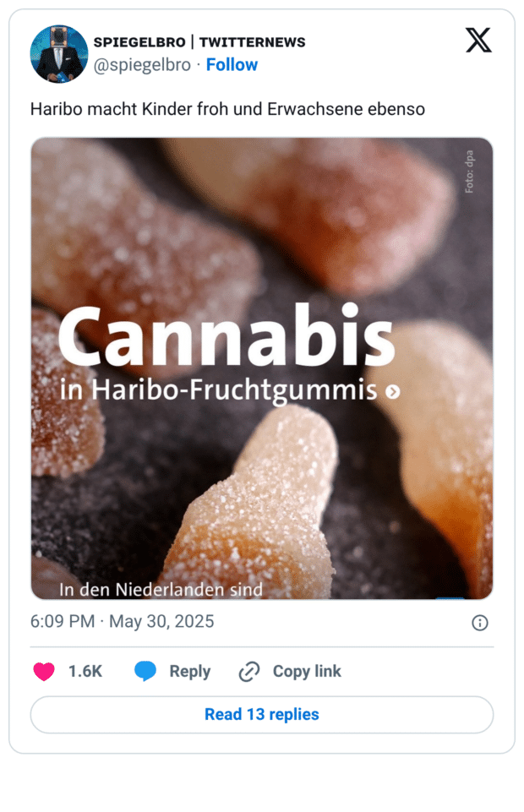
Task: Click the blue progress bar under the image
Action: point(450,598)
